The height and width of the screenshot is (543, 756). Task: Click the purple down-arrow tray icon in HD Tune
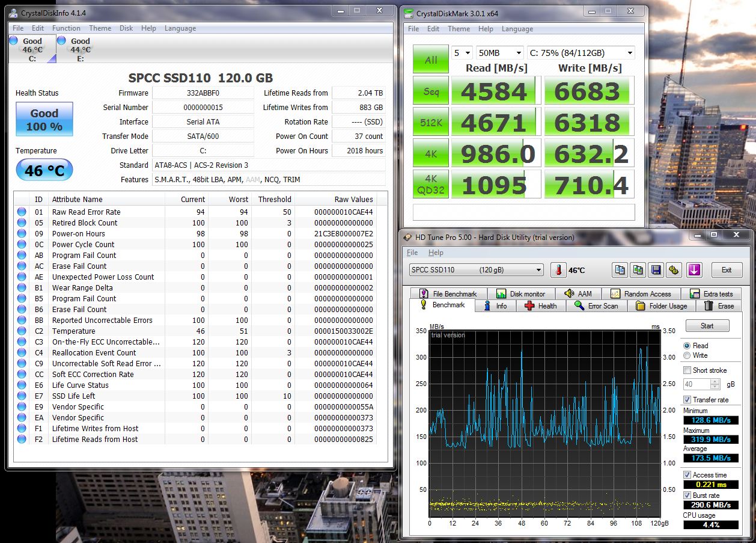pos(695,270)
